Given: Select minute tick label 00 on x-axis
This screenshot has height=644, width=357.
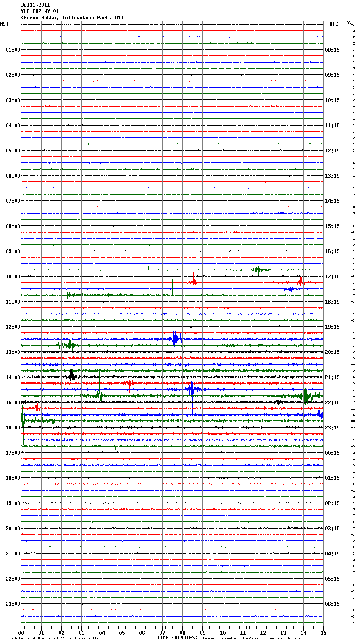Looking at the screenshot, I should (21, 633).
